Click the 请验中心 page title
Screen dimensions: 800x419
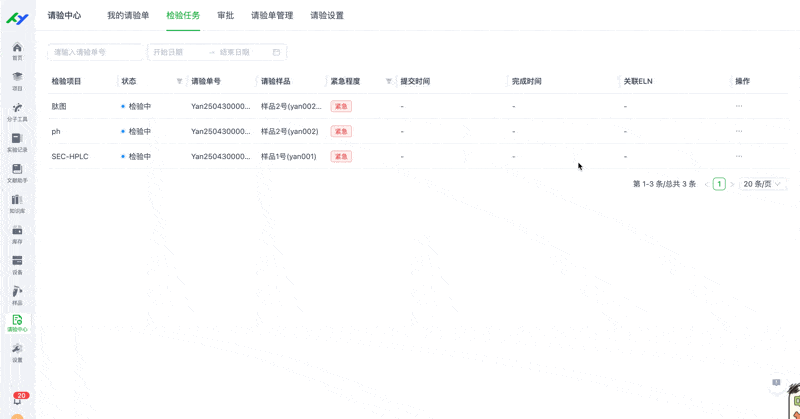click(x=64, y=15)
